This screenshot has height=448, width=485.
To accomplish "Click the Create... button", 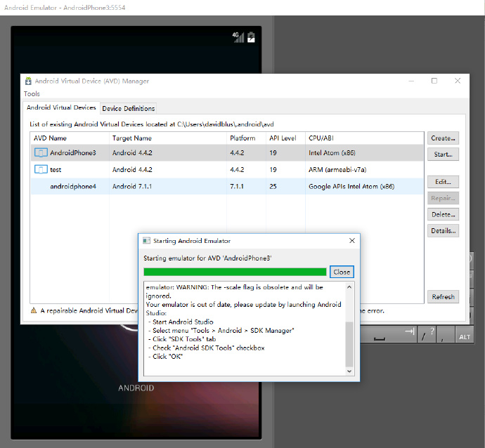I will (443, 138).
